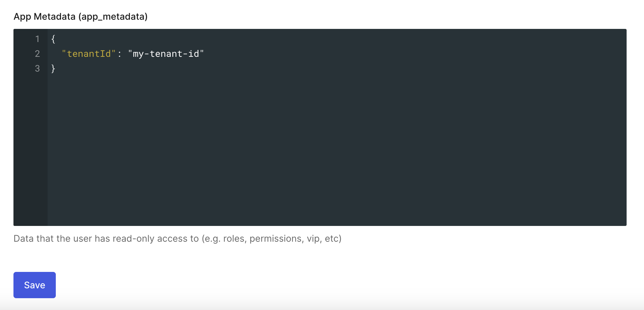644x310 pixels.
Task: Click the "tenantId" key in the editor
Action: pyautogui.click(x=89, y=54)
